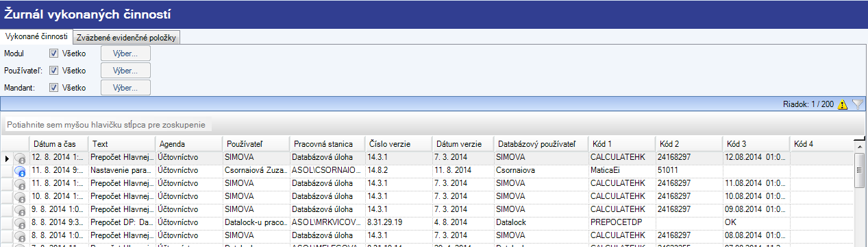
Task: Select the Kód 3 cell '10.08.2014 01:0...'
Action: (756, 196)
